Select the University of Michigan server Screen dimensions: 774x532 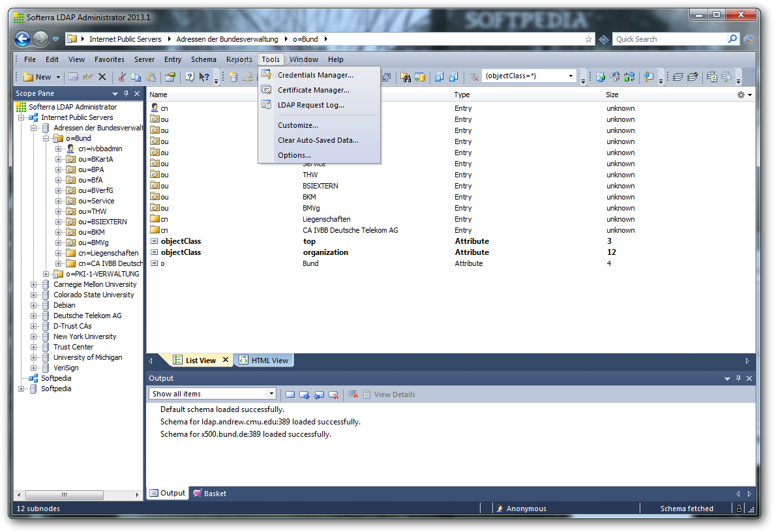tap(88, 358)
